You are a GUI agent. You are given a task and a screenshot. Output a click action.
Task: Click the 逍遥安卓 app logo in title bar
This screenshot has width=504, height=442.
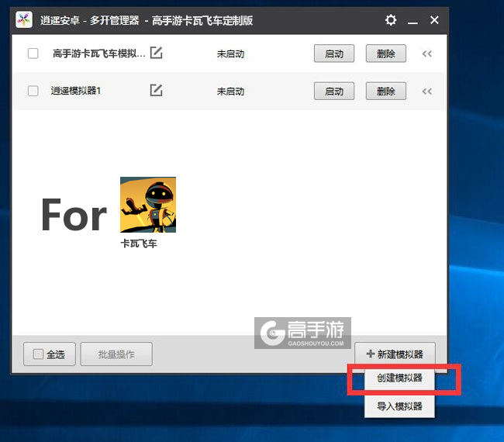point(24,20)
